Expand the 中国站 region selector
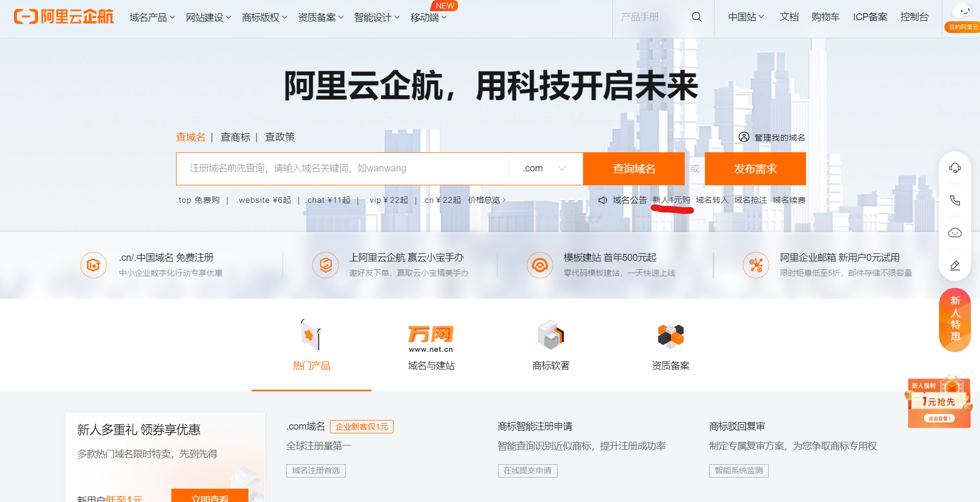 coord(746,17)
